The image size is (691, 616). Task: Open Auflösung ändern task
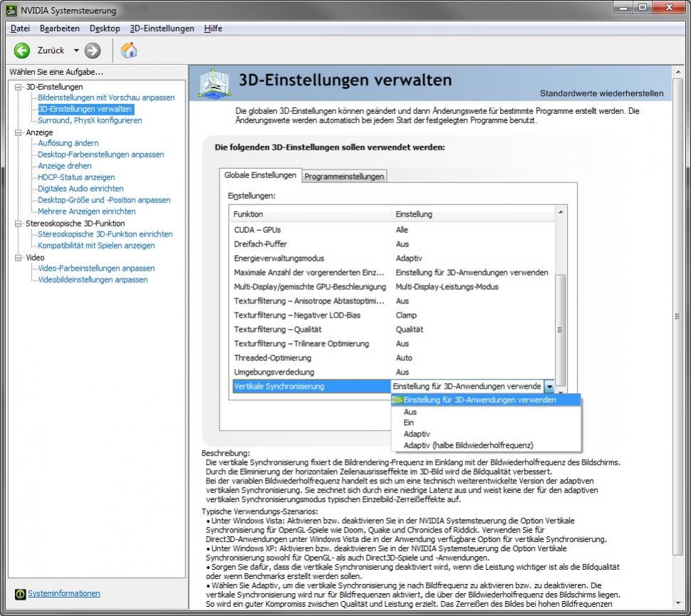click(x=68, y=142)
